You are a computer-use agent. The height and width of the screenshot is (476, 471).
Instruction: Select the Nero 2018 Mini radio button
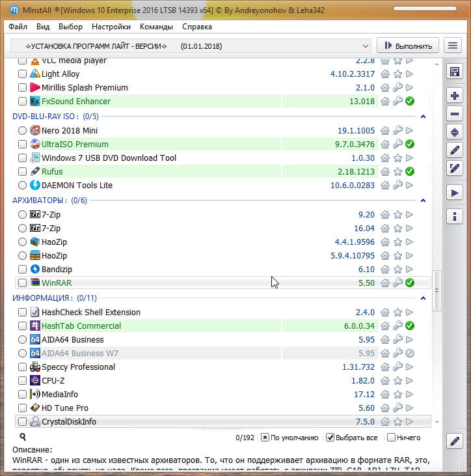[x=23, y=130]
